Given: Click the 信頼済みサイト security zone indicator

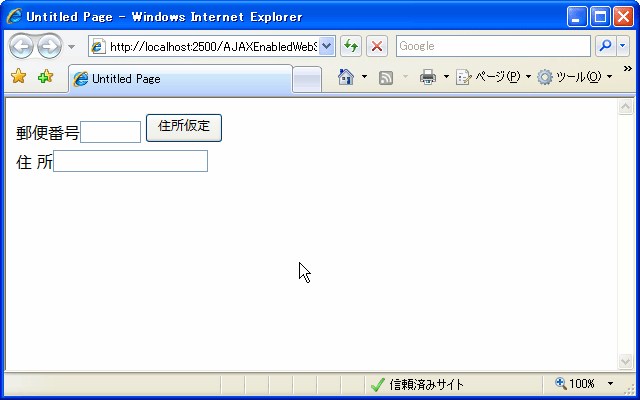Looking at the screenshot, I should (x=417, y=384).
